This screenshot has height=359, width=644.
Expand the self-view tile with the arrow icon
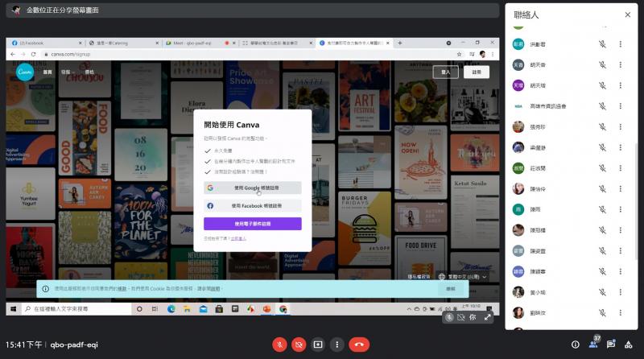click(x=488, y=317)
